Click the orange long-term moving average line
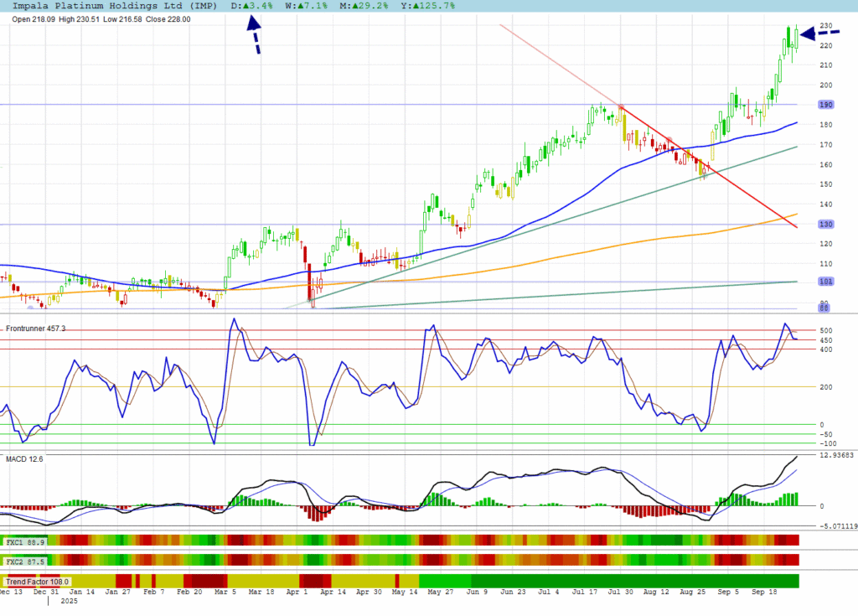 [x=587, y=247]
